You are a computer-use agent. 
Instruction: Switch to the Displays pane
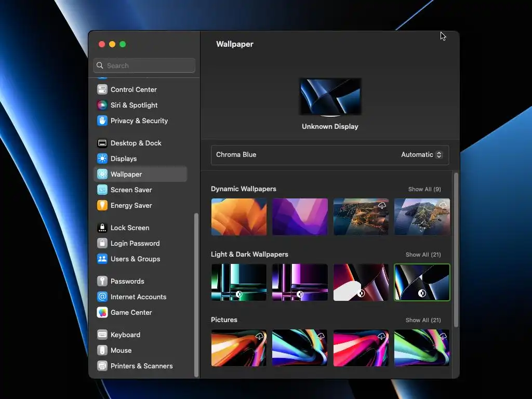(x=124, y=159)
